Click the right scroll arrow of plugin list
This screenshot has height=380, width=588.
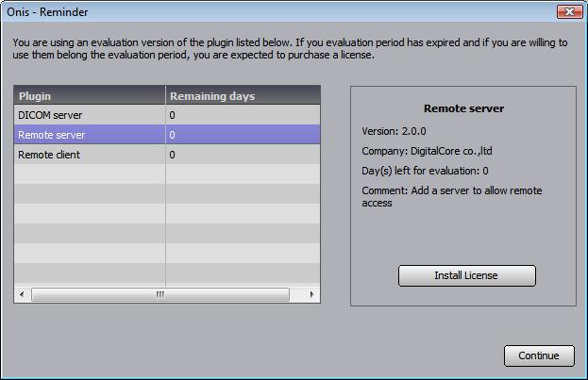click(312, 294)
